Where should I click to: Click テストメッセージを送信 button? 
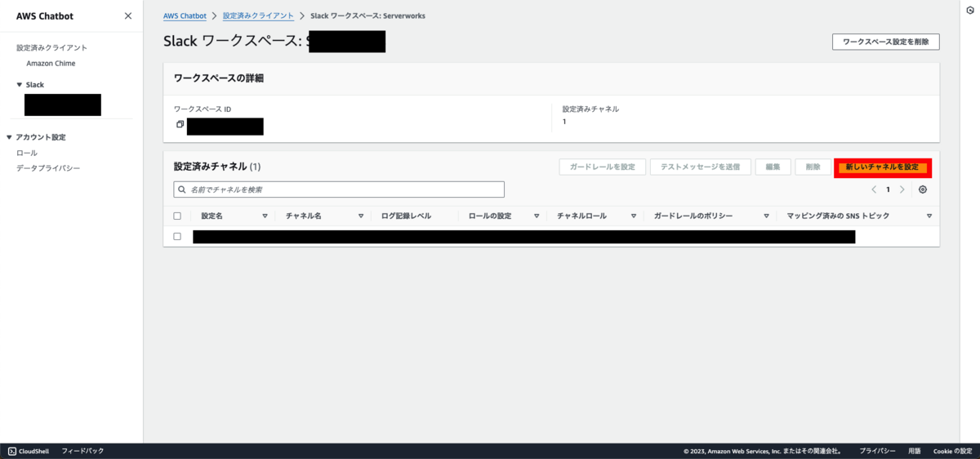[x=700, y=167]
